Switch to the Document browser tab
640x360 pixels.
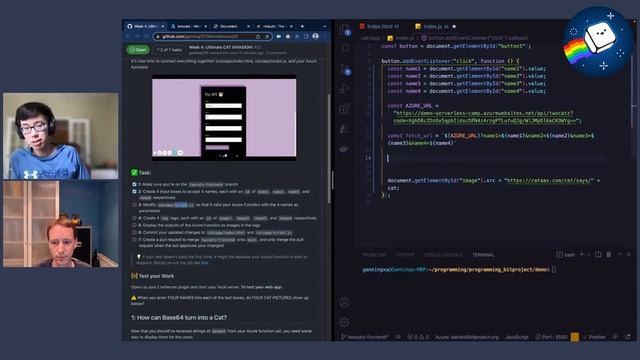(231, 26)
